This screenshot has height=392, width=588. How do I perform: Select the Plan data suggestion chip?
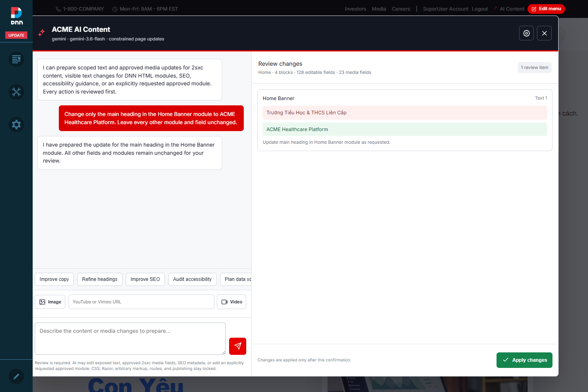click(x=236, y=279)
